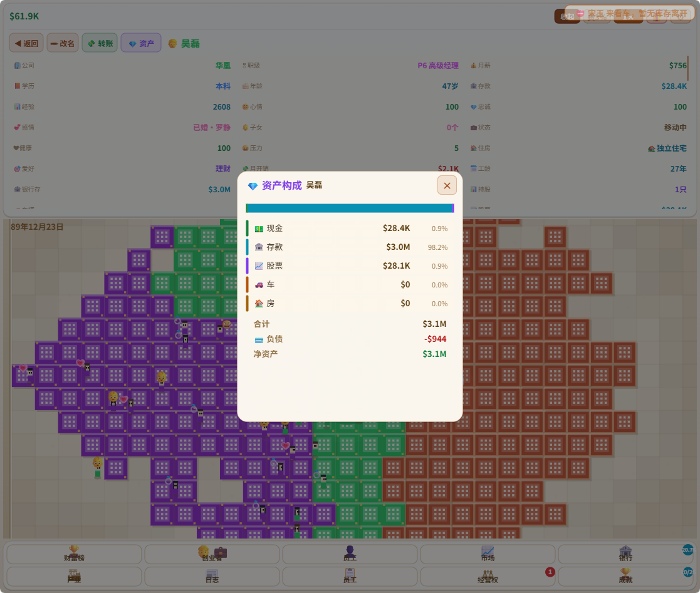The height and width of the screenshot is (593, 700).
Task: Click the P6 高级经理 rank value
Action: 438,66
